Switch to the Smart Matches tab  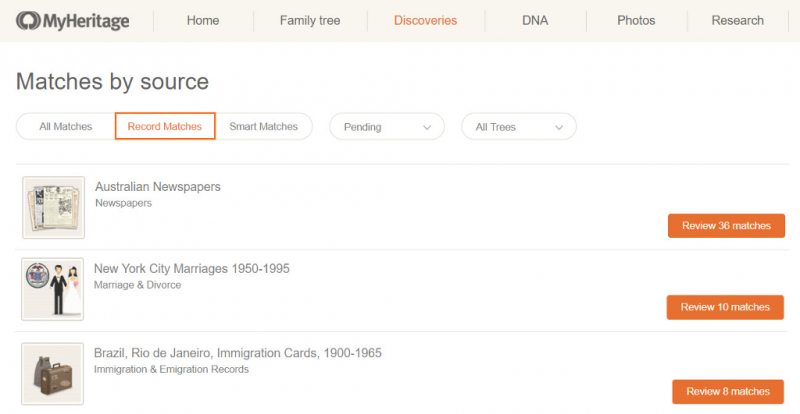[263, 127]
